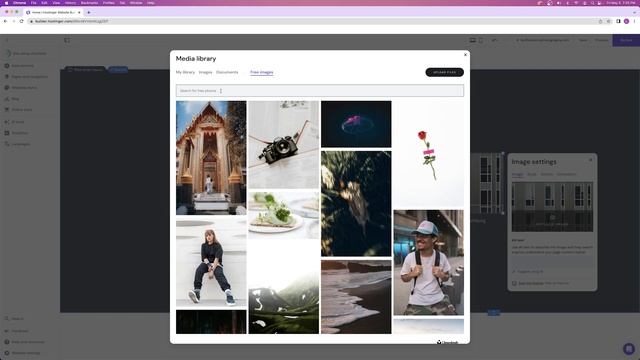Viewport: 640px width, 360px height.
Task: Click Chrome back arrow
Action: (5, 21)
